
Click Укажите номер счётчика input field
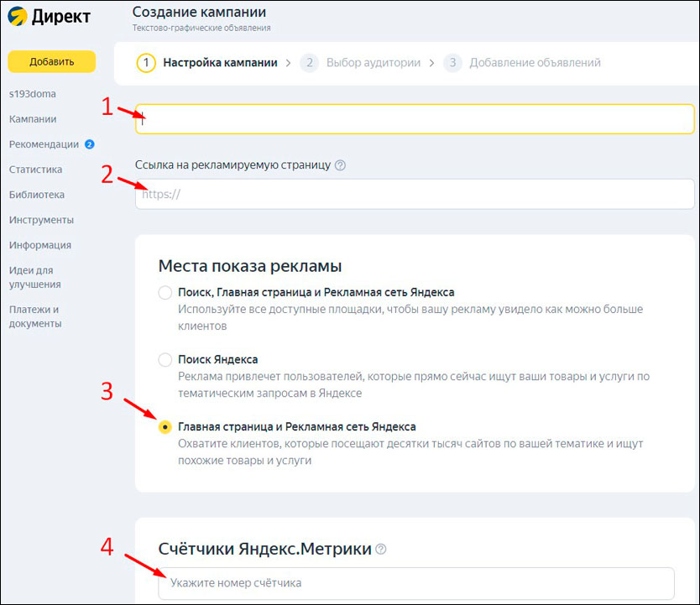416,583
